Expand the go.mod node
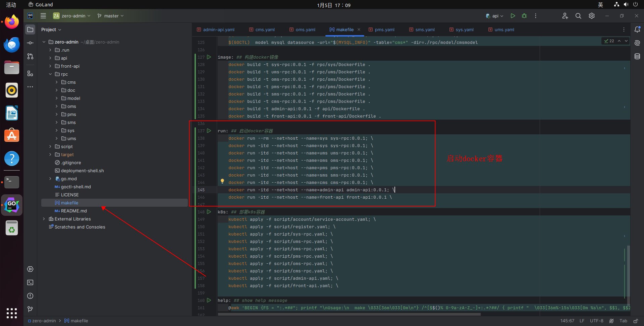Screen dimensions: 644x326 tap(50, 179)
